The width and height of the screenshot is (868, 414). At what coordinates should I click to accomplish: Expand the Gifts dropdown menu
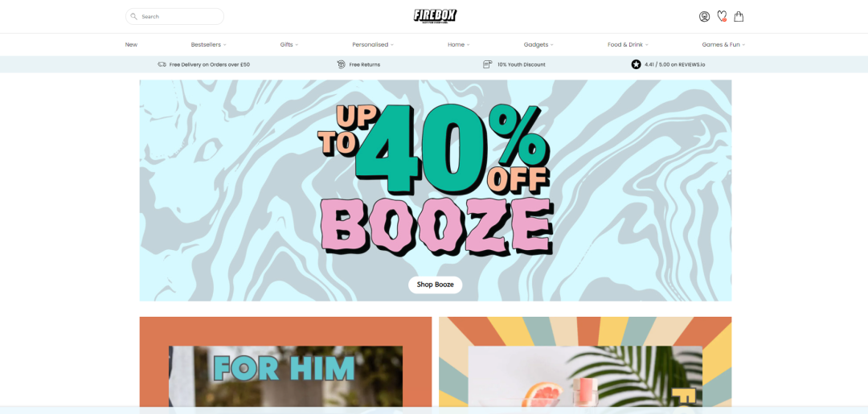point(289,45)
